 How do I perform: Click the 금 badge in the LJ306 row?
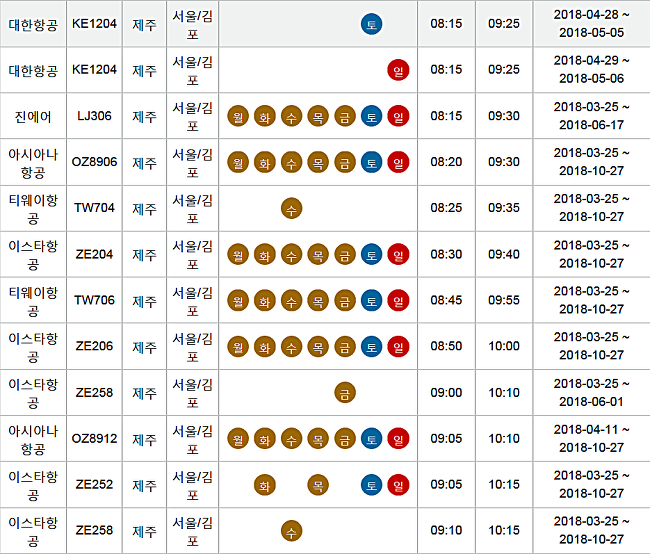345,116
